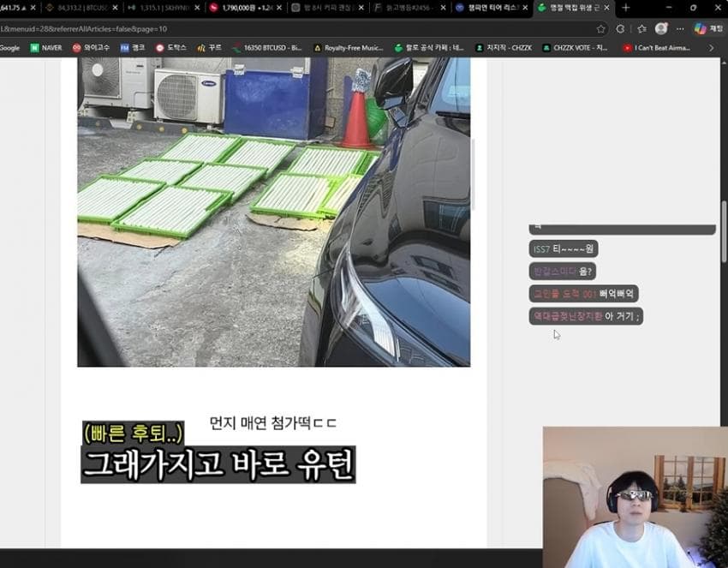Click the page vertical scrollbar thumb

pyautogui.click(x=724, y=231)
